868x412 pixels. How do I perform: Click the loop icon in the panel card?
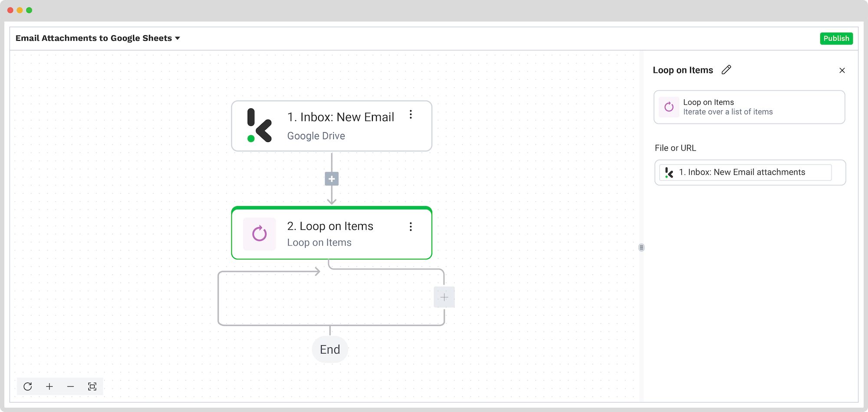(x=669, y=107)
